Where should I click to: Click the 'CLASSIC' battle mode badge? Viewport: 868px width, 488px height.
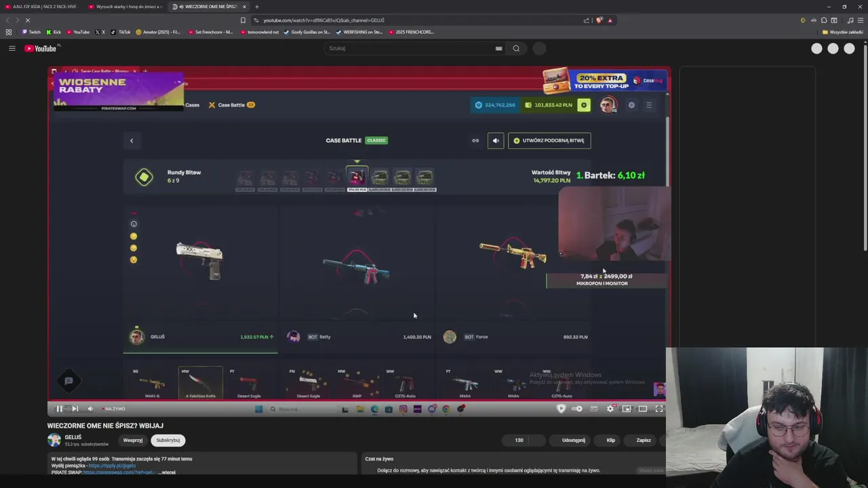(x=376, y=140)
